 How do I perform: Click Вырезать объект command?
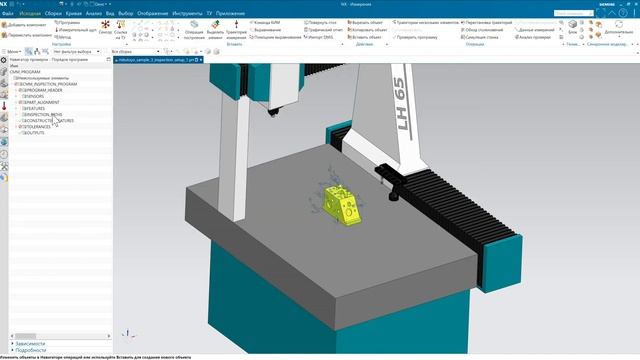(365, 23)
